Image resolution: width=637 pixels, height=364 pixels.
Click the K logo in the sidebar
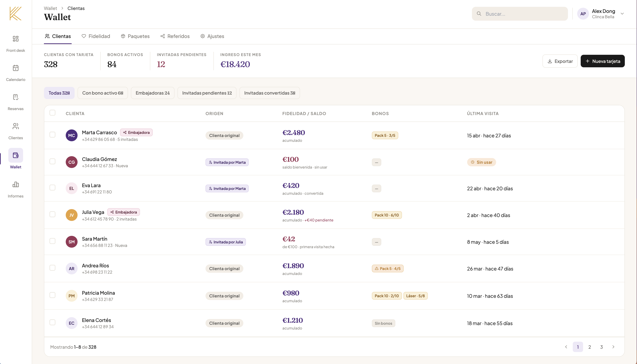pos(16,13)
